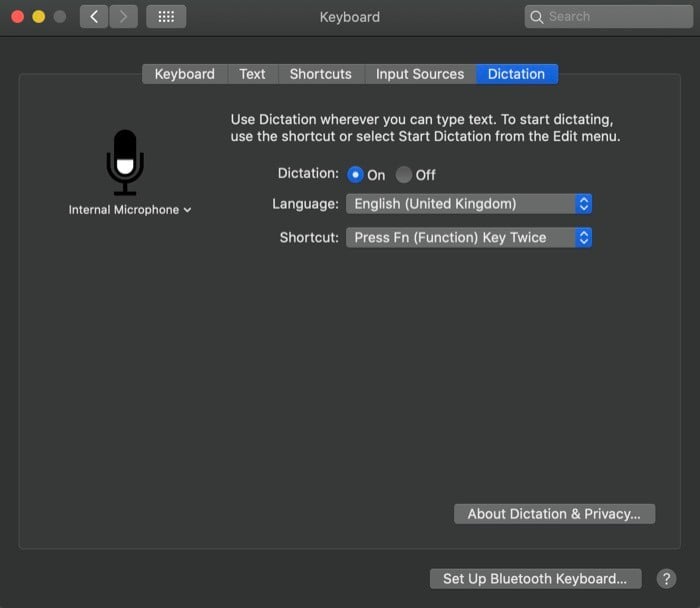Click the magnifying glass search icon
This screenshot has width=700, height=608.
pyautogui.click(x=536, y=17)
